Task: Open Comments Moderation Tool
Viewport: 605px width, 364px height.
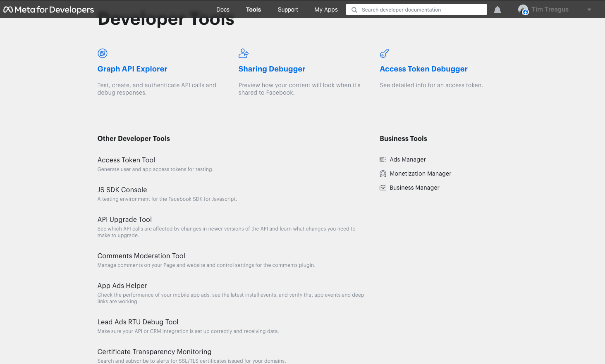Action: [141, 256]
